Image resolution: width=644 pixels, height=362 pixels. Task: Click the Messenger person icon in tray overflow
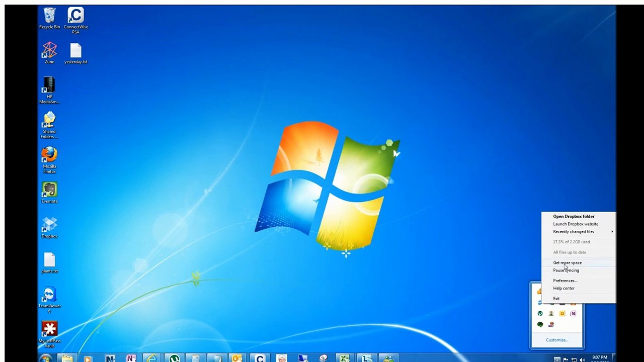pos(551,325)
